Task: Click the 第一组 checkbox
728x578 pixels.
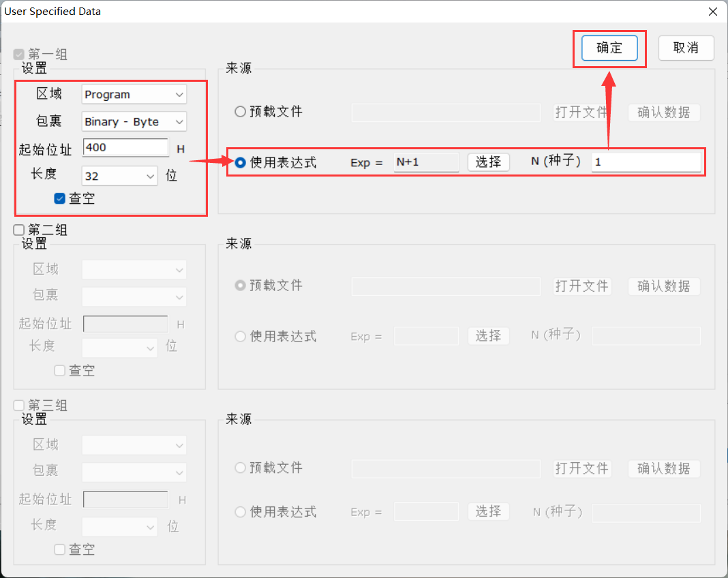Action: click(19, 55)
